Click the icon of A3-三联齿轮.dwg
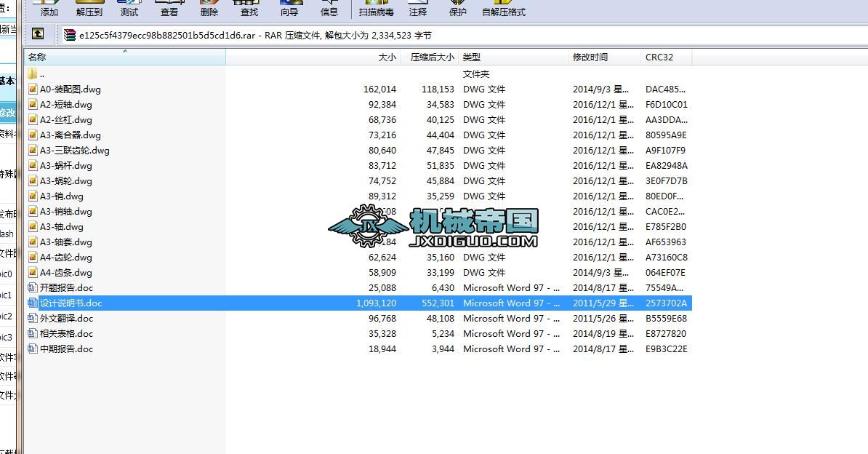The height and width of the screenshot is (454, 868). [33, 150]
